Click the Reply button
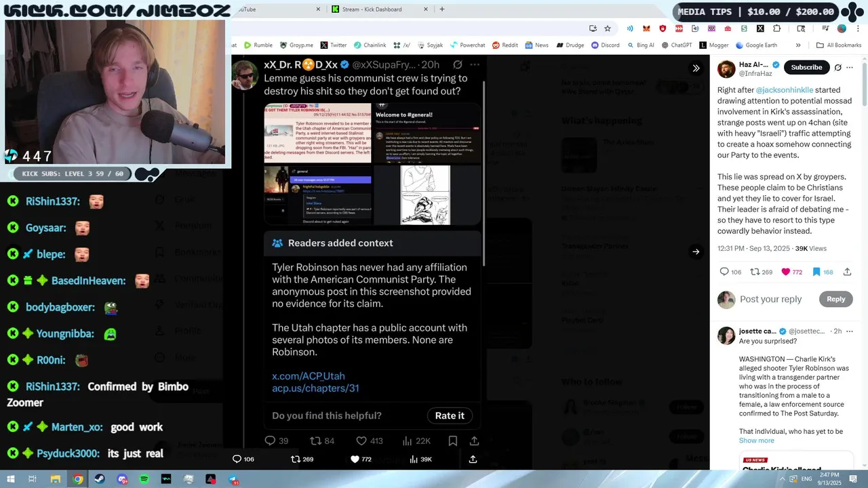The width and height of the screenshot is (868, 488). point(835,299)
